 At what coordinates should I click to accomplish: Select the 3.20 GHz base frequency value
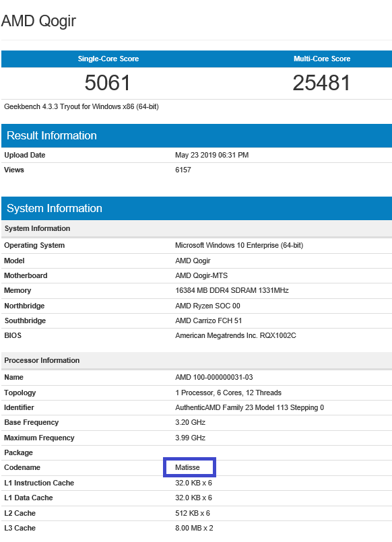[190, 423]
